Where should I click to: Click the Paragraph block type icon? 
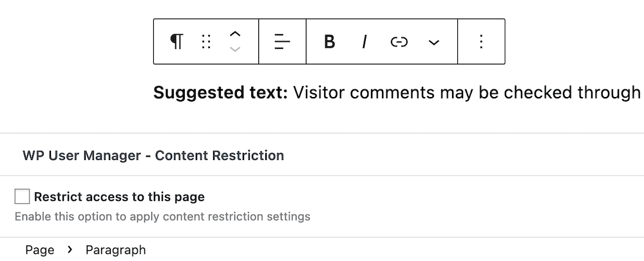(x=176, y=41)
